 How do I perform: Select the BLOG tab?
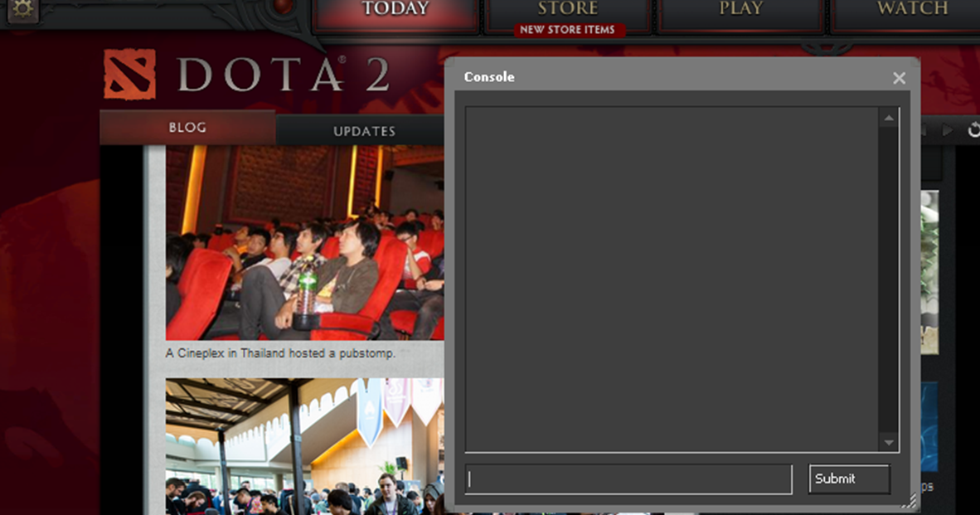(x=187, y=128)
